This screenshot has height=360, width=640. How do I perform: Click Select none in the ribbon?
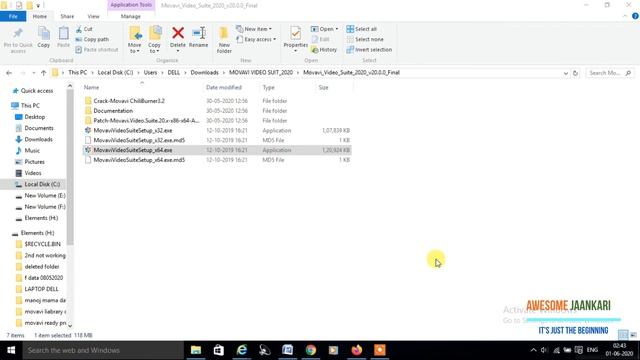click(365, 40)
